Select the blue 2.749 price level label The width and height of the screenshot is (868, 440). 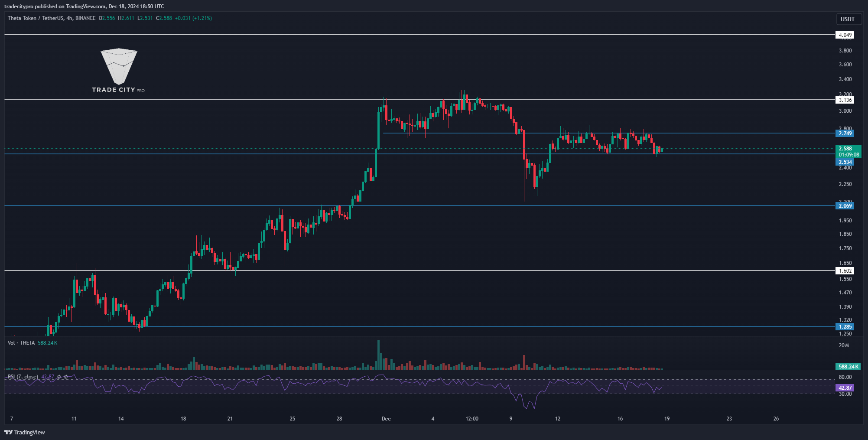(x=845, y=134)
